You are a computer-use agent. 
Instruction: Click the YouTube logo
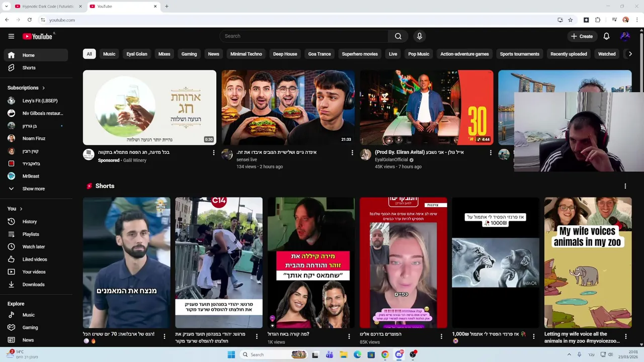pos(39,36)
